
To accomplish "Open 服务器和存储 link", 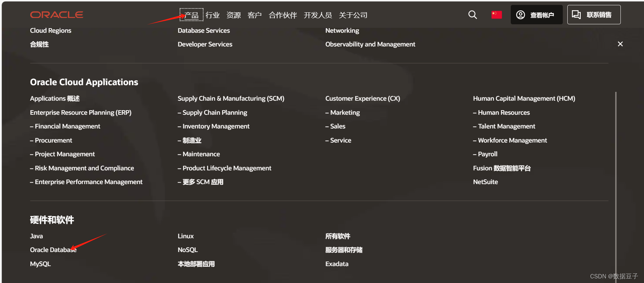I will click(x=344, y=250).
